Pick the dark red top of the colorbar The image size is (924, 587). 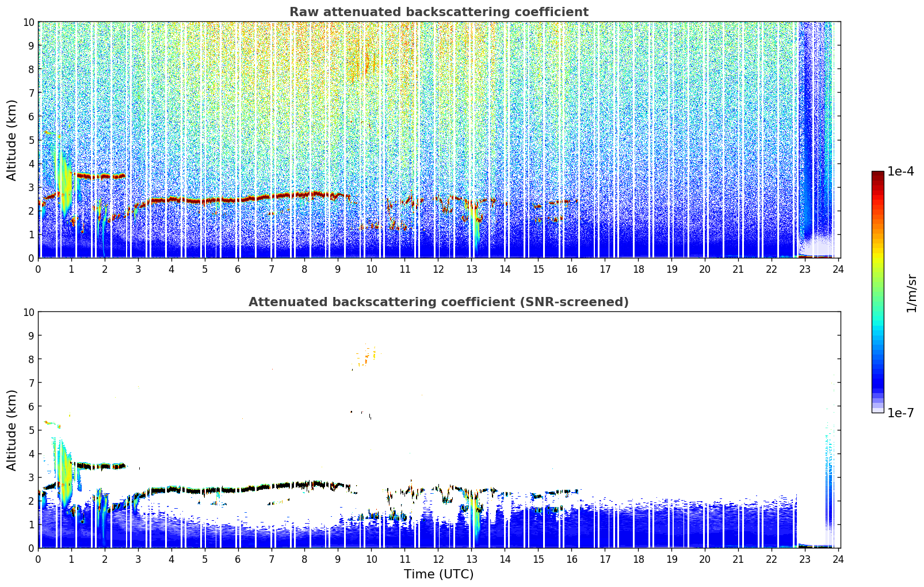coord(877,174)
